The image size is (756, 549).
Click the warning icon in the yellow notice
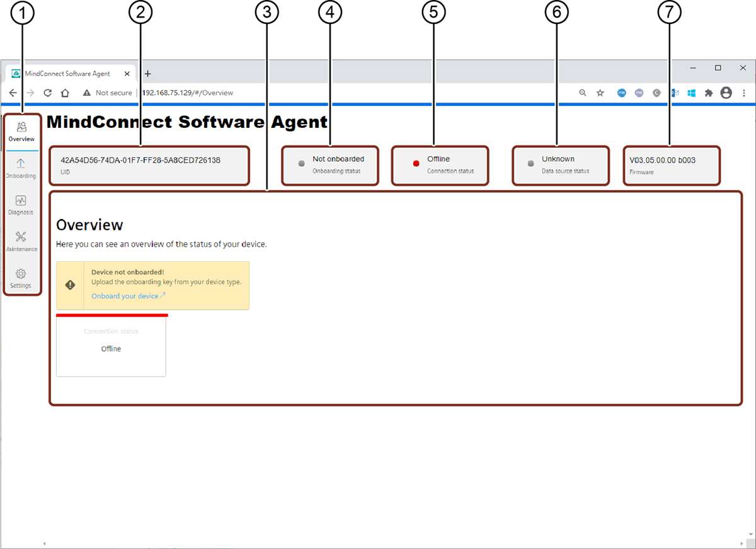pos(70,285)
